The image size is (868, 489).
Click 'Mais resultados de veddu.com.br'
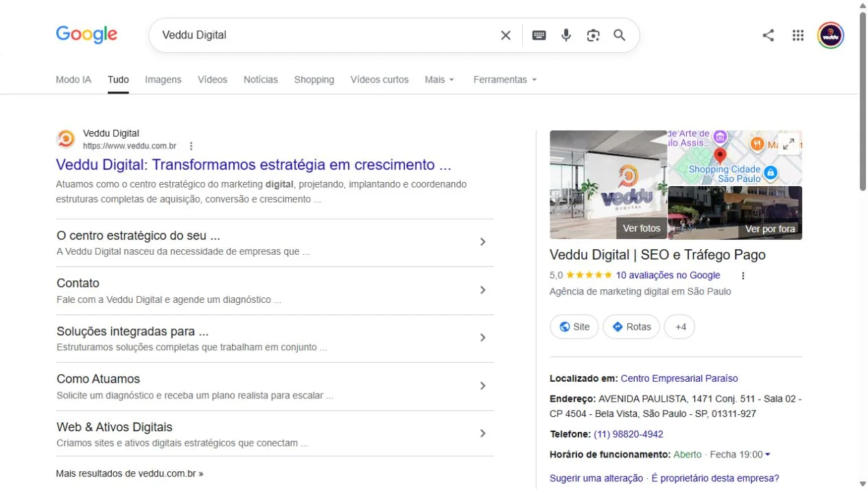pyautogui.click(x=130, y=473)
